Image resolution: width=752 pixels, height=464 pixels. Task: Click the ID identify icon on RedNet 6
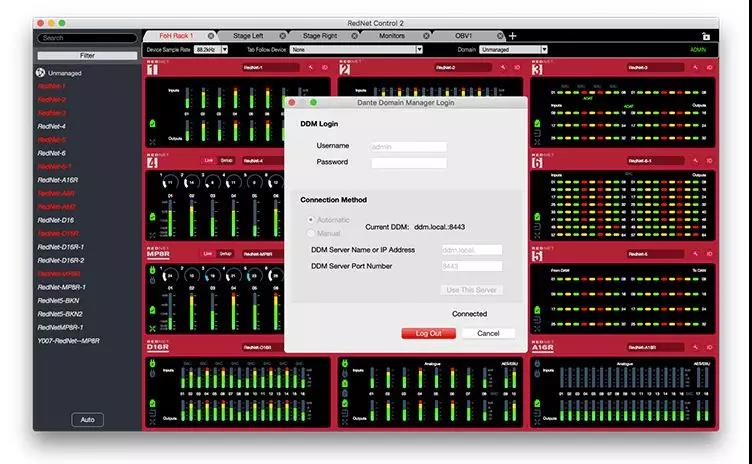[709, 161]
